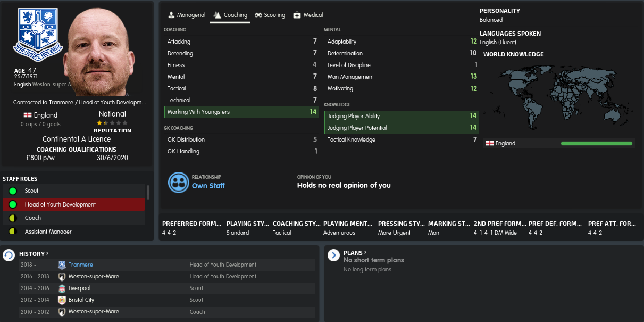
Task: Click the History circular arrow icon
Action: click(9, 255)
